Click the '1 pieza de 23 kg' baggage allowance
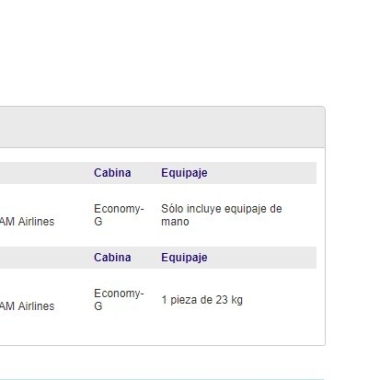This screenshot has width=380, height=380. [202, 300]
